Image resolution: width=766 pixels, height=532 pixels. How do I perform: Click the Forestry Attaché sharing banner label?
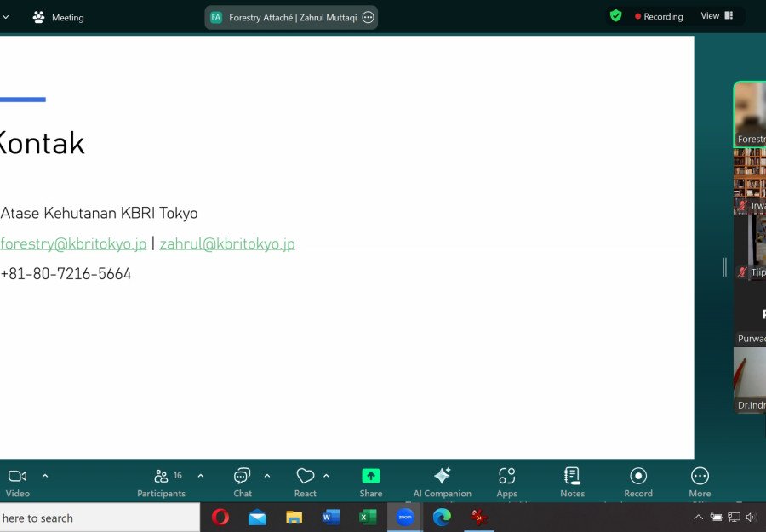293,18
